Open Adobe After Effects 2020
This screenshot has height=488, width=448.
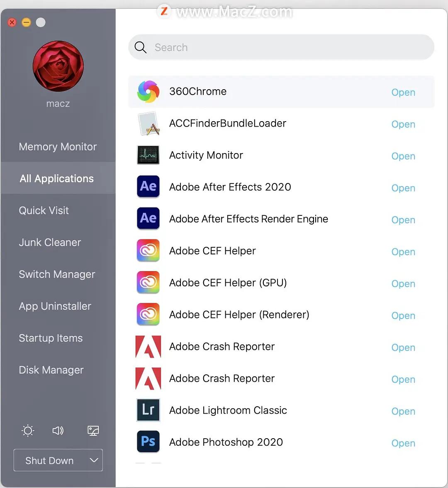(x=403, y=188)
